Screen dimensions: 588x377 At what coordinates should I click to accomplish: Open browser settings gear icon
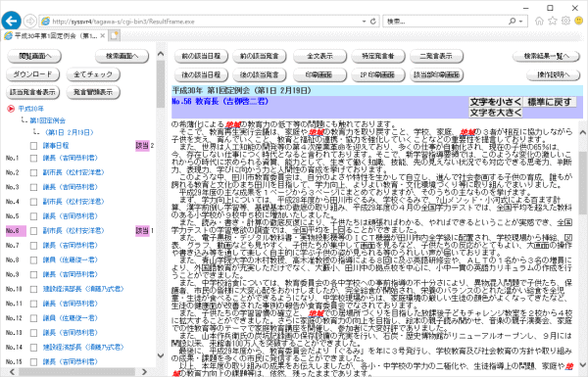(x=565, y=21)
